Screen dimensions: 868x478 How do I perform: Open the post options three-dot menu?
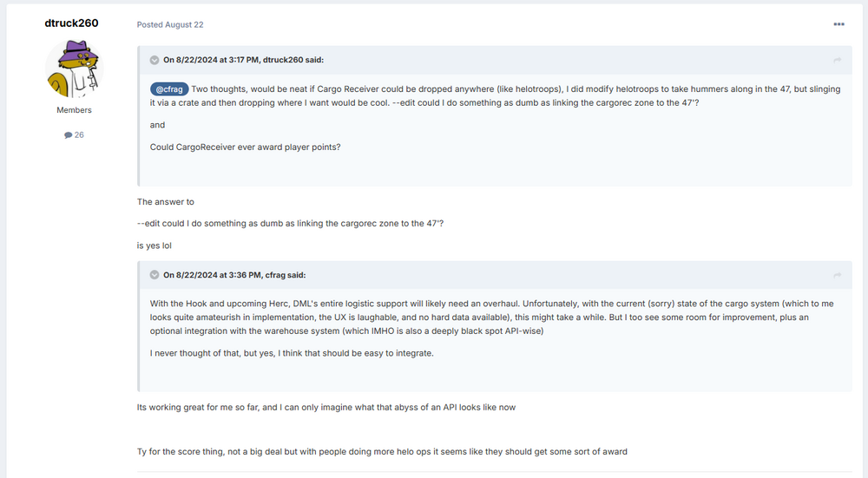coord(838,24)
